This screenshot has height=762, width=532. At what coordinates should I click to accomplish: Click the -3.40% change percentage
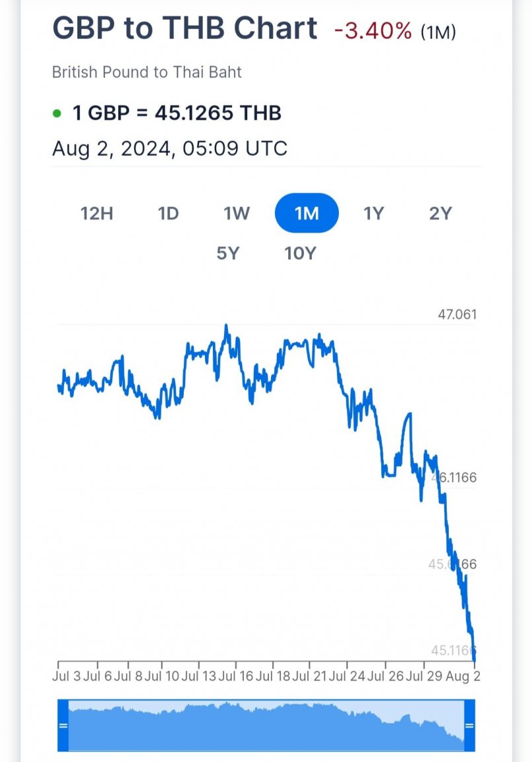pyautogui.click(x=373, y=32)
